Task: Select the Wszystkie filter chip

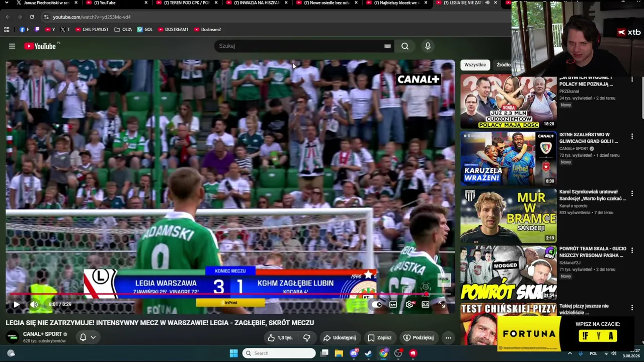Action: pos(475,65)
